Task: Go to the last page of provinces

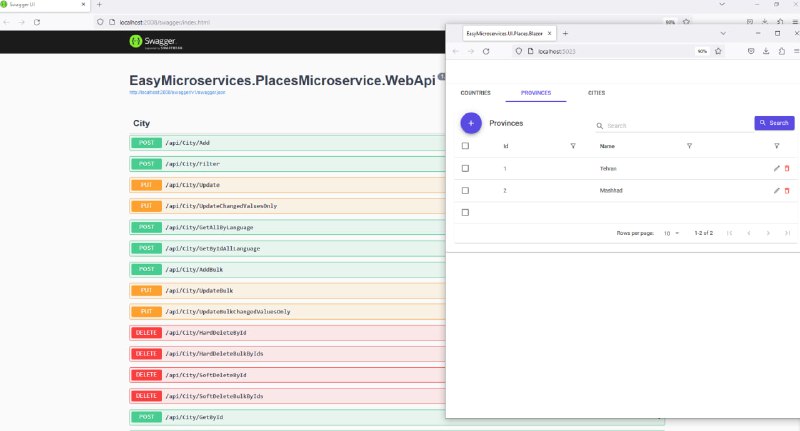Action: pyautogui.click(x=787, y=233)
